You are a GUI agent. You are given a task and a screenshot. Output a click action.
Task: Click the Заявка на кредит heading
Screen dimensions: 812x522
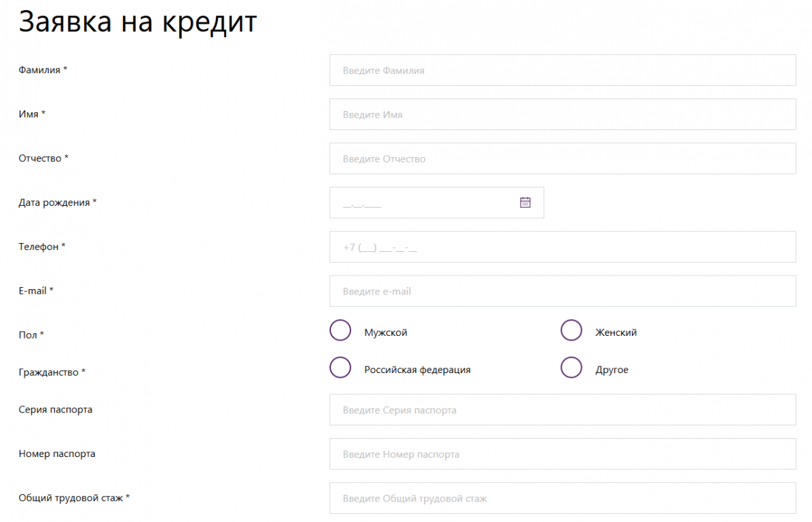click(138, 22)
